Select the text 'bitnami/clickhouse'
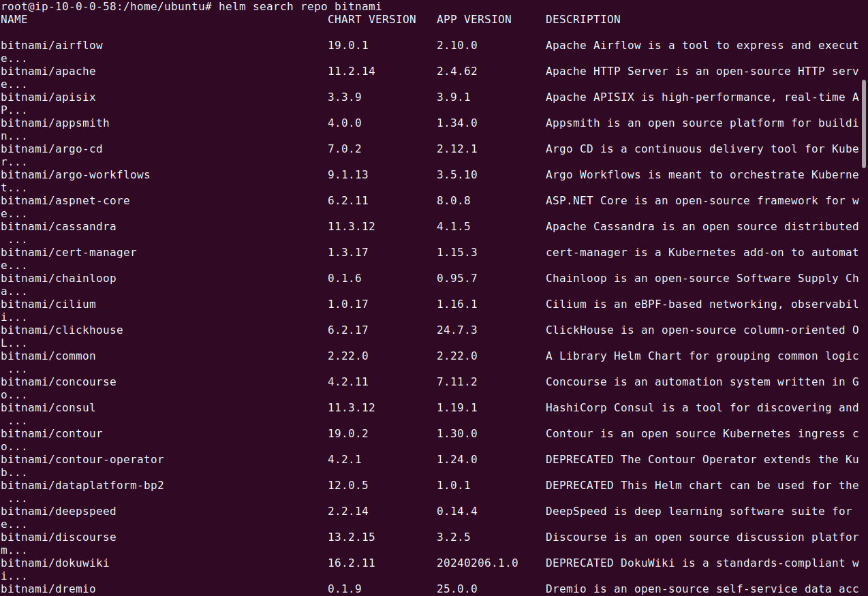Image resolution: width=868 pixels, height=596 pixels. [x=62, y=330]
